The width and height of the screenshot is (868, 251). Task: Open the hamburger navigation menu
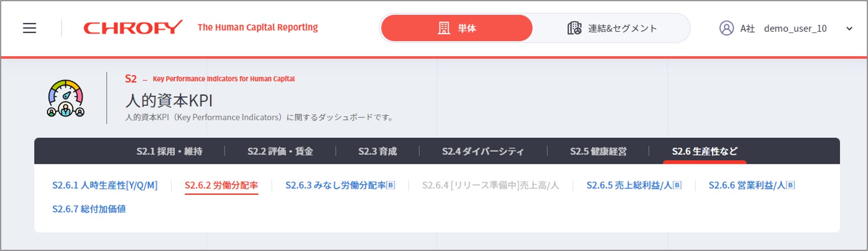pyautogui.click(x=30, y=28)
